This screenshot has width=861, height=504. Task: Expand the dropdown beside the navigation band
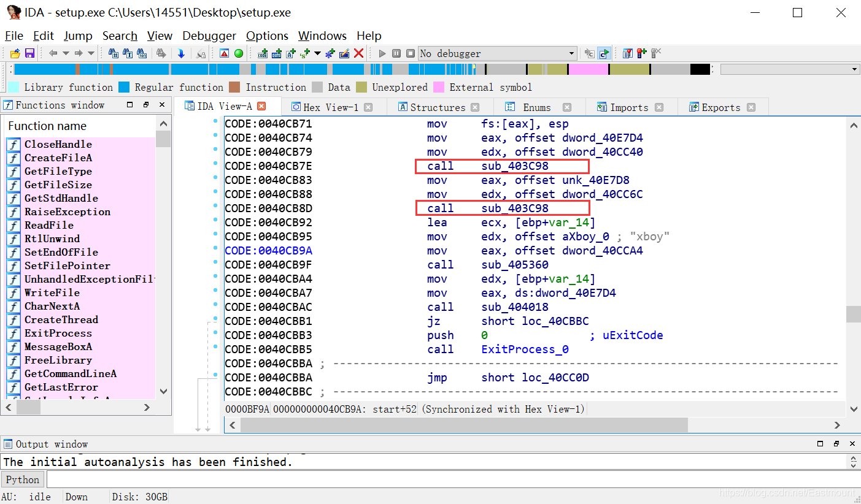click(x=854, y=69)
